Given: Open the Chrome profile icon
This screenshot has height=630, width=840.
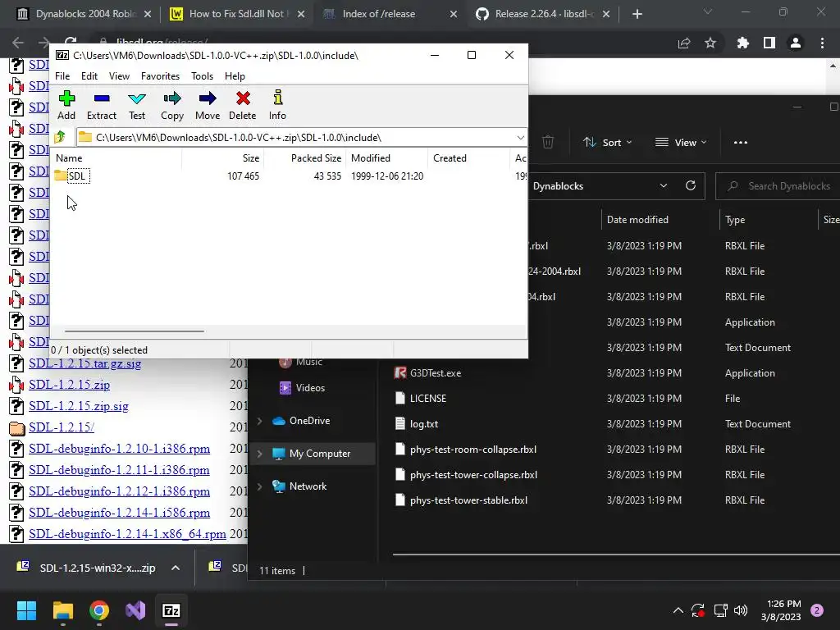Looking at the screenshot, I should [x=796, y=43].
